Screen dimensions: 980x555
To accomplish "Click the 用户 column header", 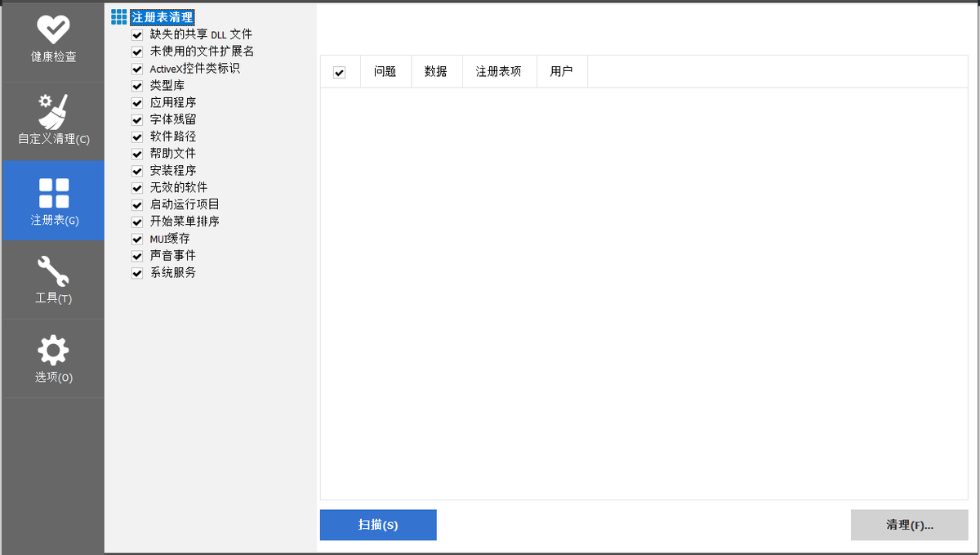I will (x=561, y=71).
